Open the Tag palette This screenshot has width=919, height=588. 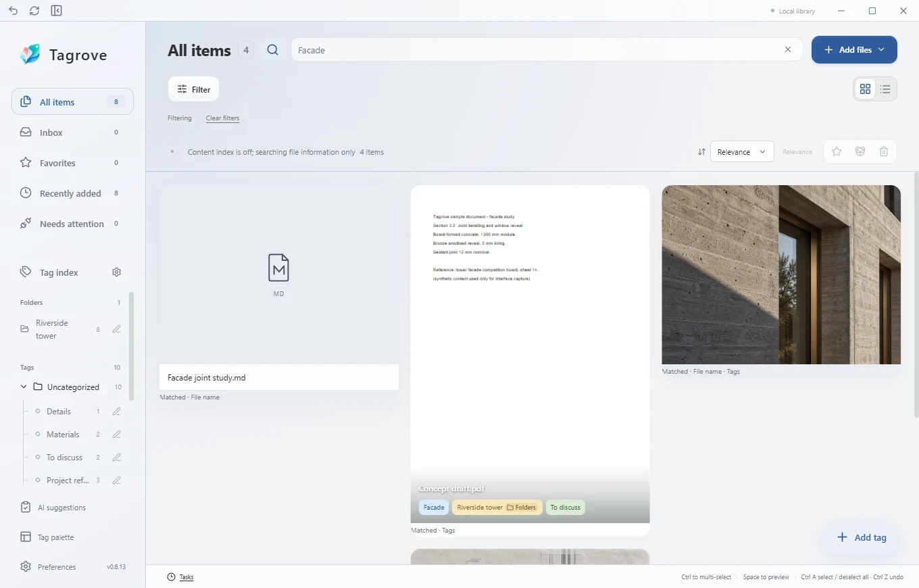55,537
